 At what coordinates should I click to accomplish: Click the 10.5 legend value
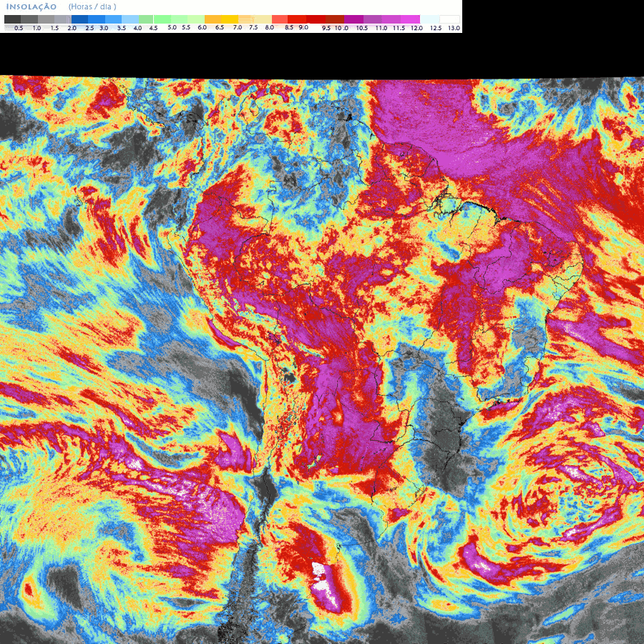[x=362, y=28]
